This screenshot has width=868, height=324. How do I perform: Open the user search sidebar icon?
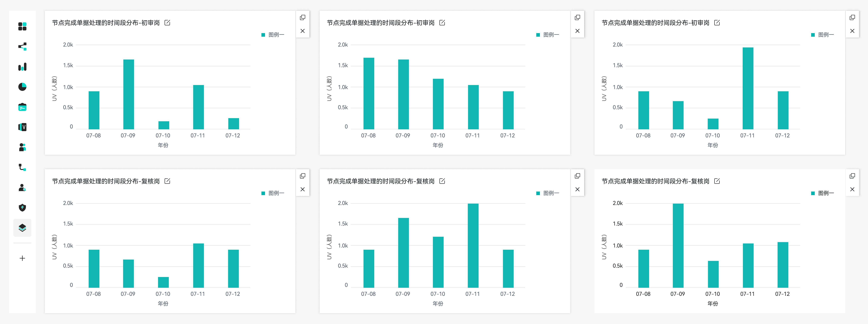click(22, 188)
